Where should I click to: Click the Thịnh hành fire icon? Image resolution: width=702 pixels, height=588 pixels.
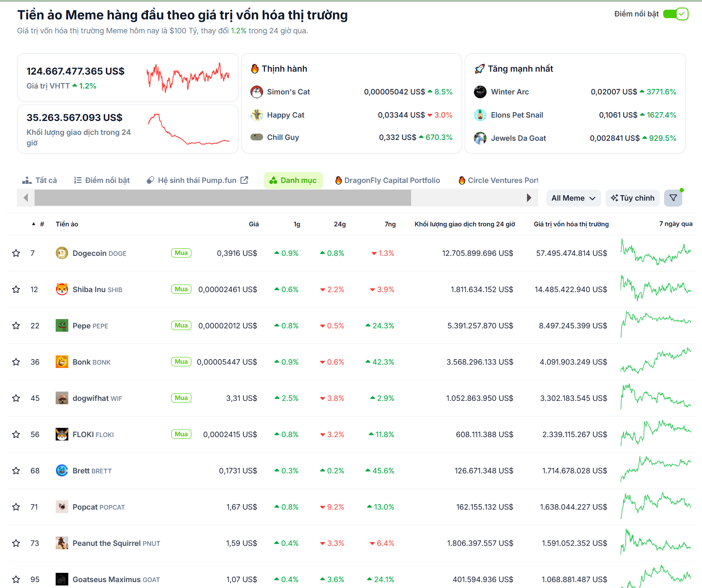(255, 69)
